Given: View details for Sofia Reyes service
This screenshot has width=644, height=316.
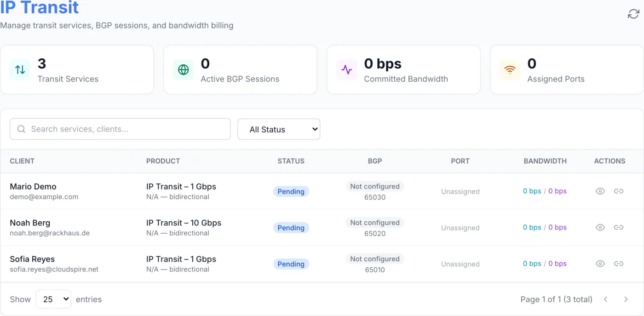Looking at the screenshot, I should [x=600, y=264].
